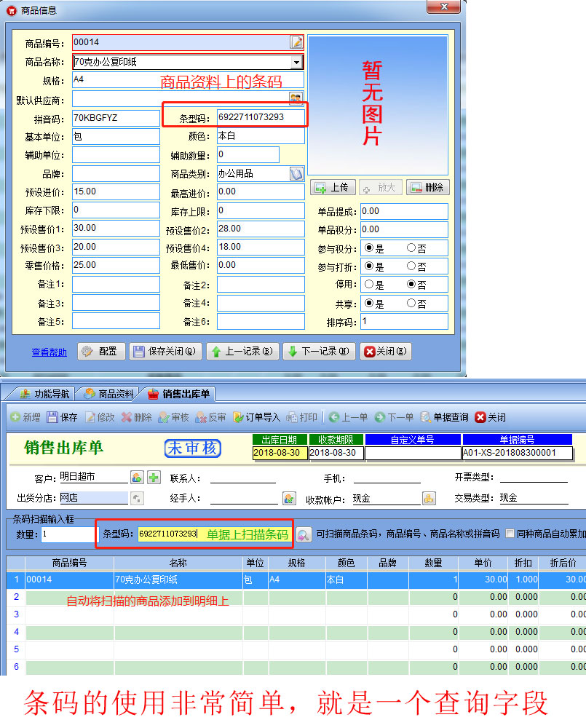Click the 收款期限 date field
This screenshot has height=728, width=586.
[x=335, y=453]
